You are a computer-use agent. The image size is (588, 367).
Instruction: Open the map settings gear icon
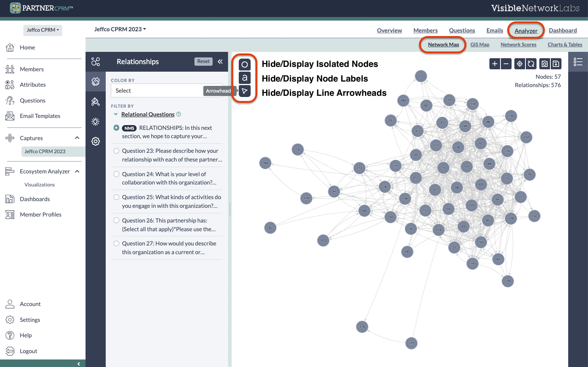pyautogui.click(x=95, y=141)
